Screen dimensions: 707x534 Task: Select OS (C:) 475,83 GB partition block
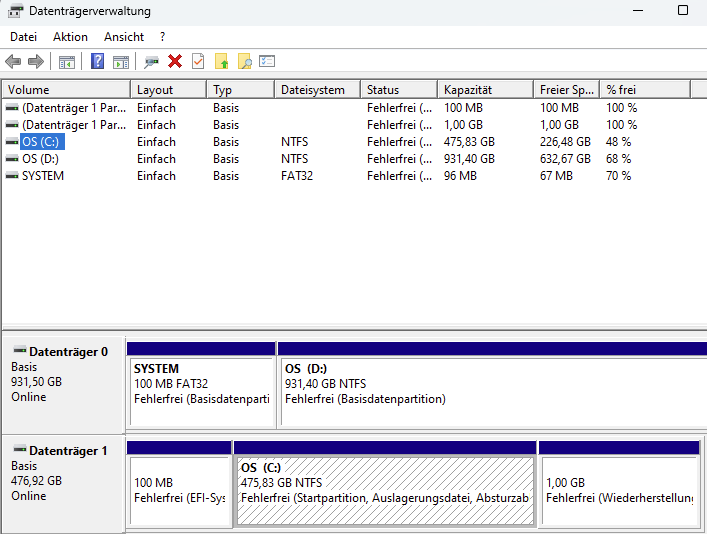point(386,483)
